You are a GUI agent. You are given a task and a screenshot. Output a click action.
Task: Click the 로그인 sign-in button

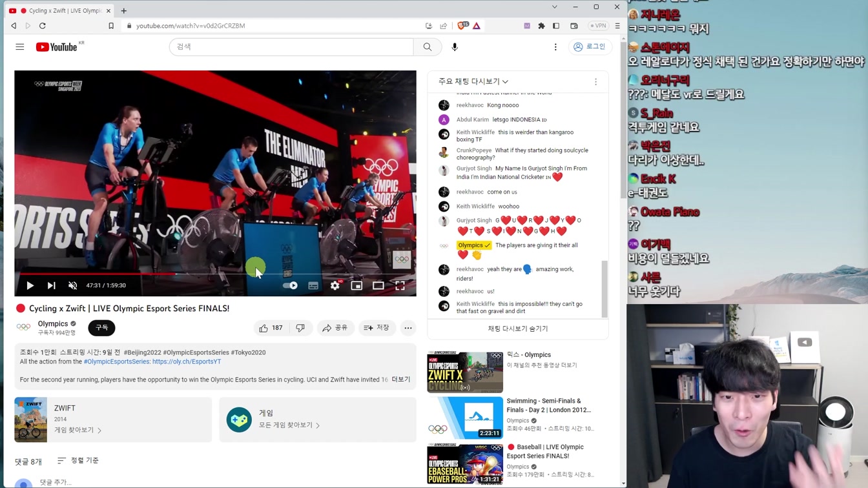(x=590, y=47)
